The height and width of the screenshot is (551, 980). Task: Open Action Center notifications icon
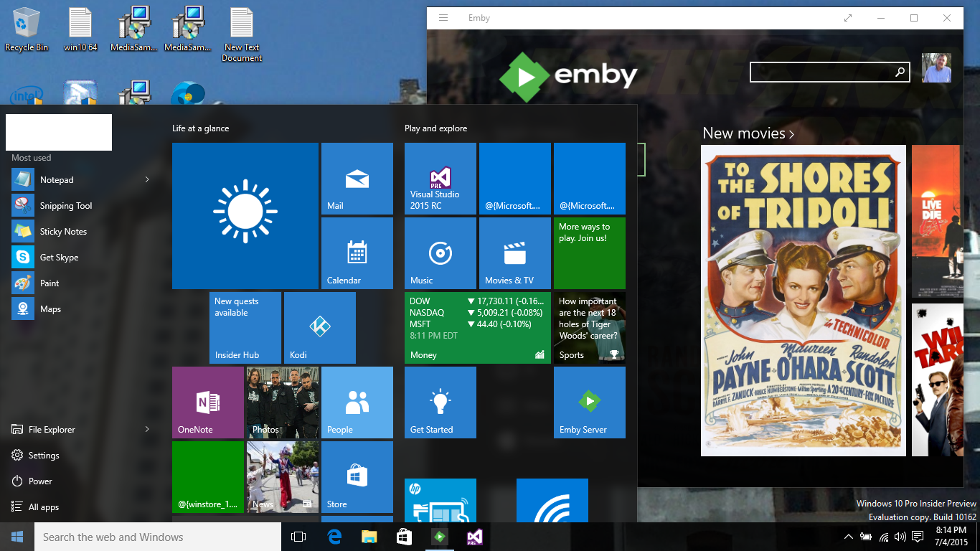click(918, 537)
